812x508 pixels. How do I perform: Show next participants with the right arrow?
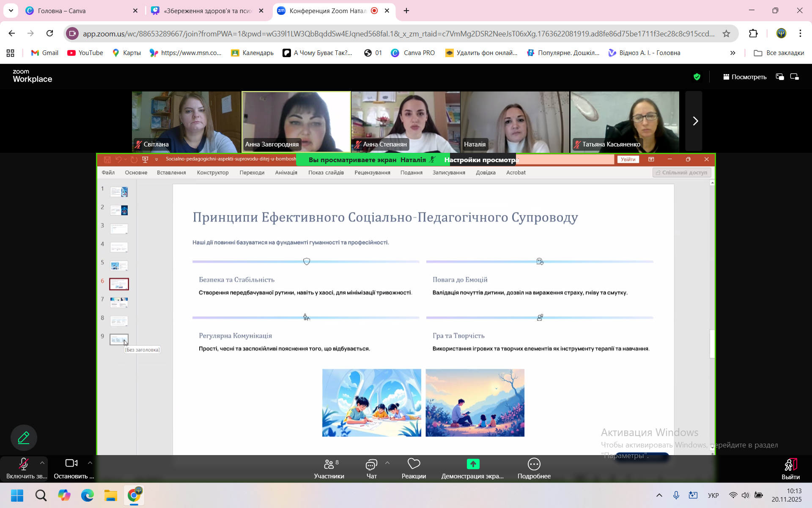click(695, 121)
